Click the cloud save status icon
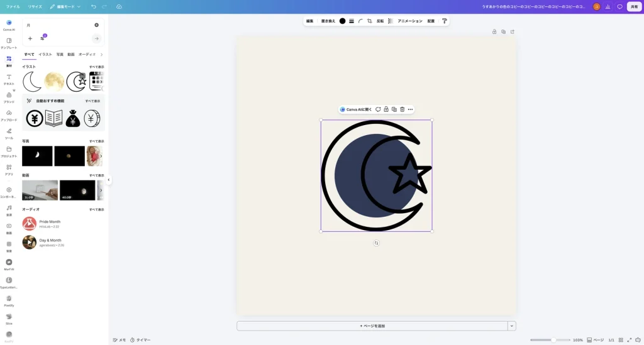644x345 pixels. (x=119, y=6)
